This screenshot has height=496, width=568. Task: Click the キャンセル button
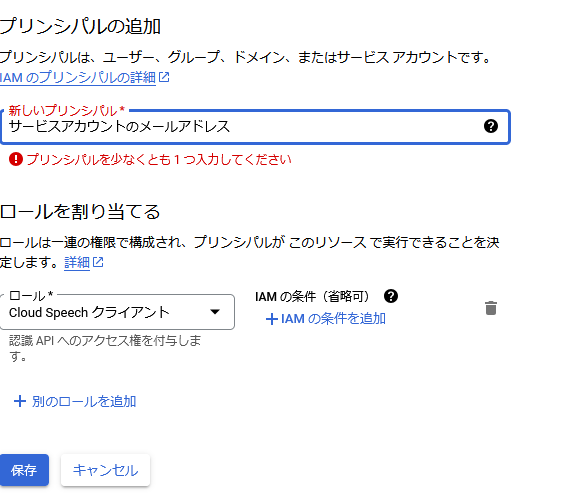(x=105, y=470)
